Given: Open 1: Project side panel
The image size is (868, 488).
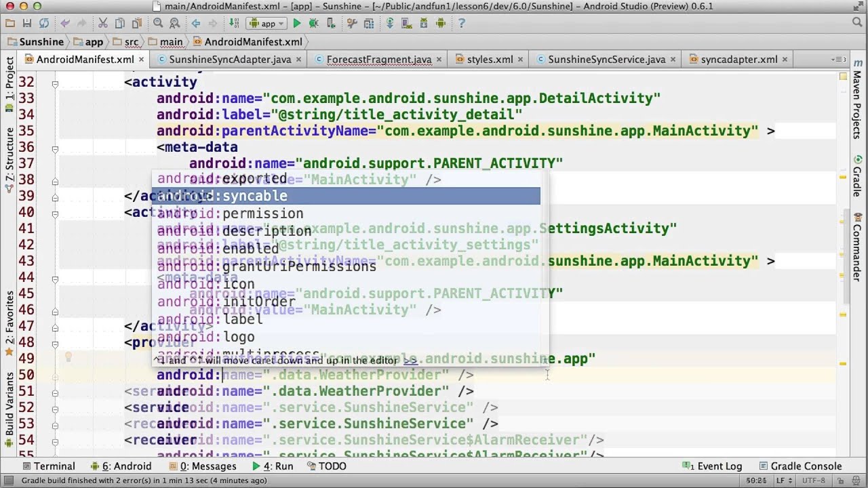Looking at the screenshot, I should point(9,85).
